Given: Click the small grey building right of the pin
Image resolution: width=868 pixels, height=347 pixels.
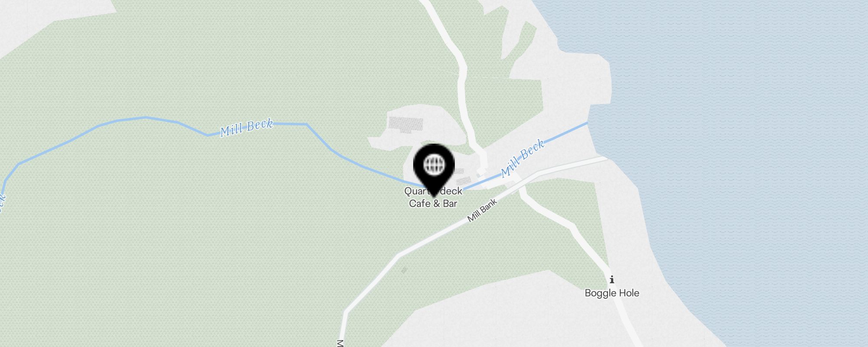Looking at the screenshot, I should 464,181.
